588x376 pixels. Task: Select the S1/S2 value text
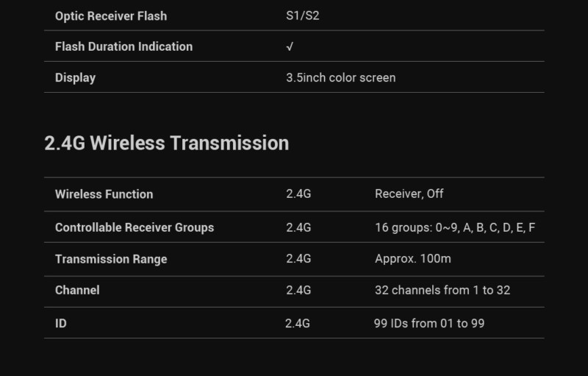[x=303, y=15]
